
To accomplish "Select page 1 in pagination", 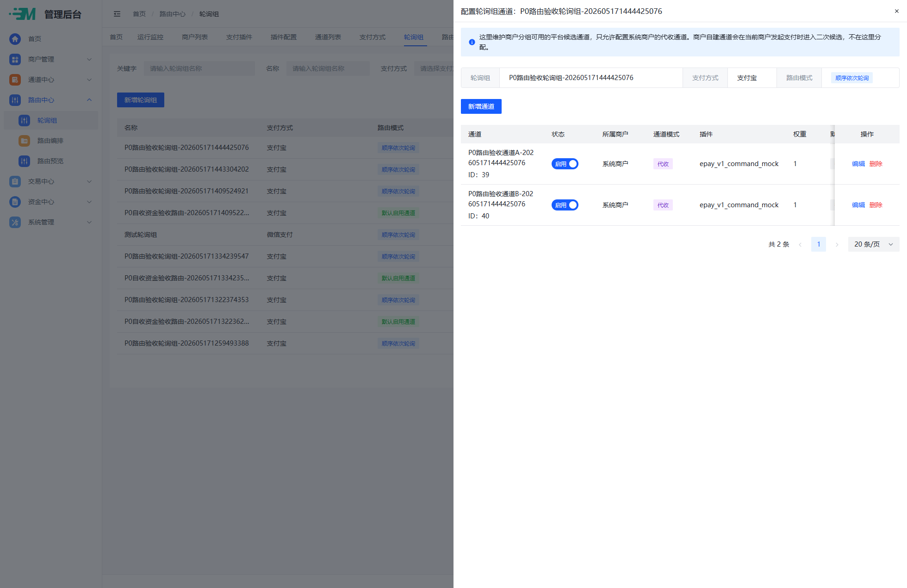I will 818,244.
